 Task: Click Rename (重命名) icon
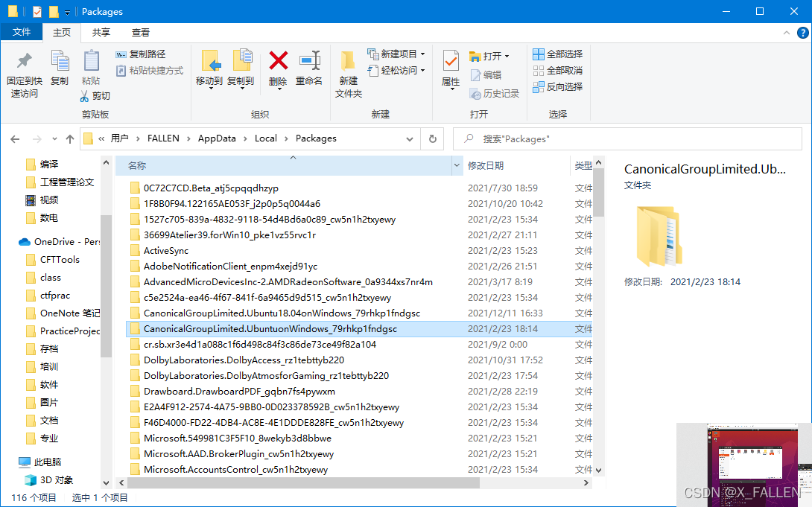(x=309, y=61)
